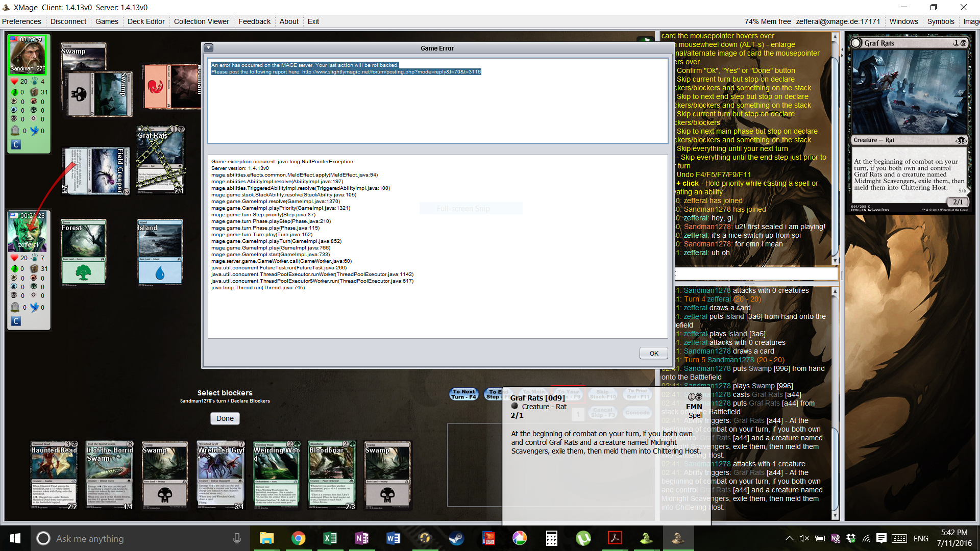The height and width of the screenshot is (551, 980).
Task: Open the Windows menu in XMage
Action: (x=903, y=21)
